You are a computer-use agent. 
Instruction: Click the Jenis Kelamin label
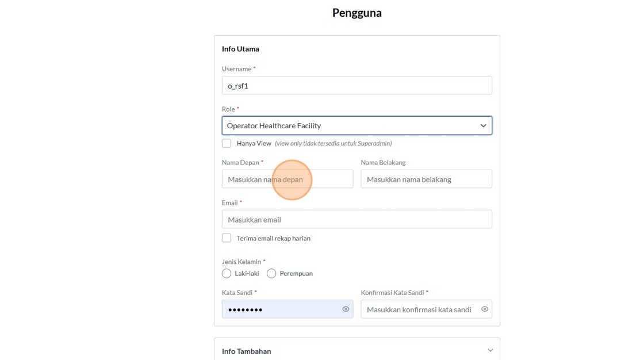[x=241, y=262]
